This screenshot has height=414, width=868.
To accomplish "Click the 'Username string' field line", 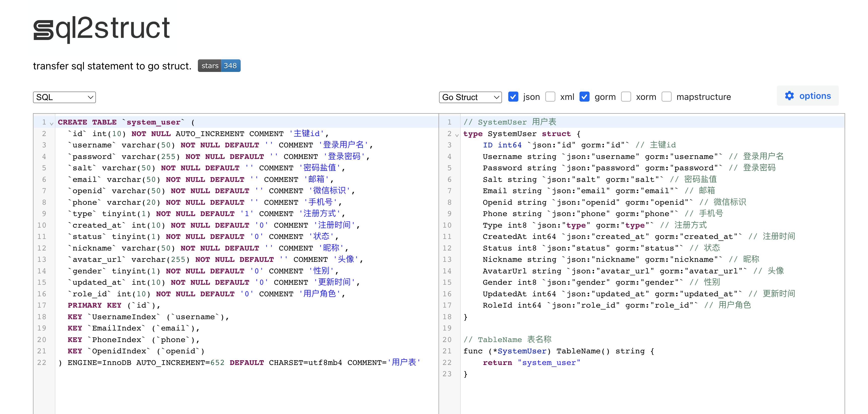I will tap(633, 156).
